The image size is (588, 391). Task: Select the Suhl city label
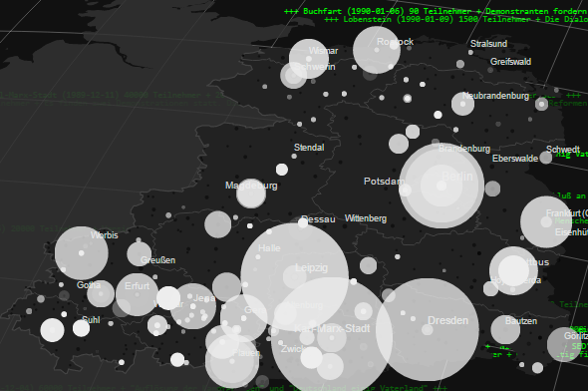[91, 320]
